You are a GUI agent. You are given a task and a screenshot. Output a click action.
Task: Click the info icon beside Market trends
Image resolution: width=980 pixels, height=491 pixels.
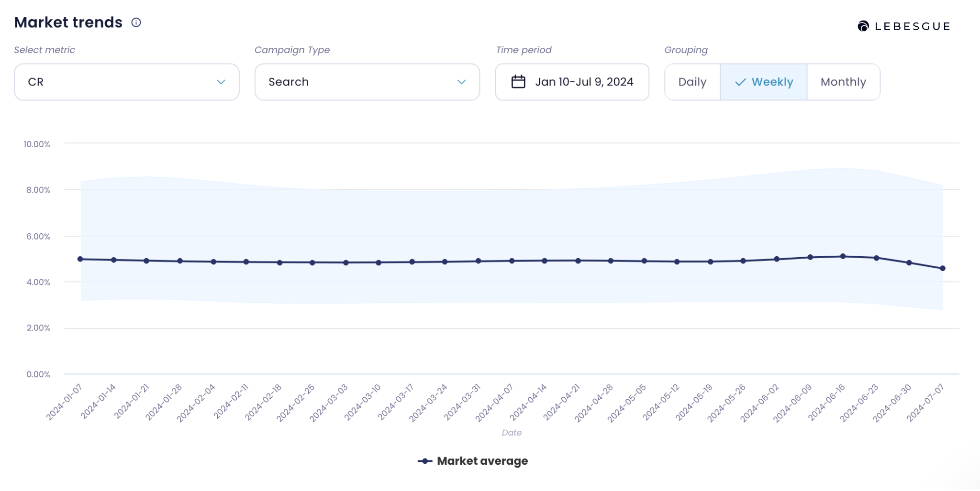136,22
